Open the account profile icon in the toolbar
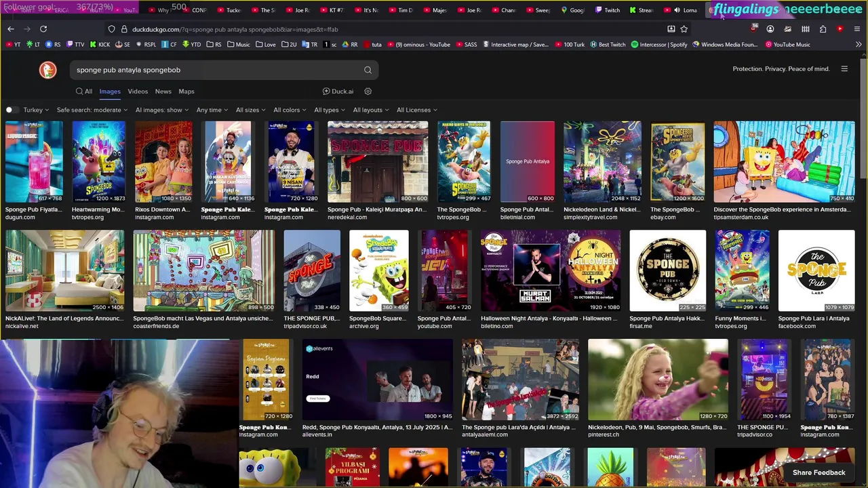This screenshot has height=488, width=868. point(770,29)
